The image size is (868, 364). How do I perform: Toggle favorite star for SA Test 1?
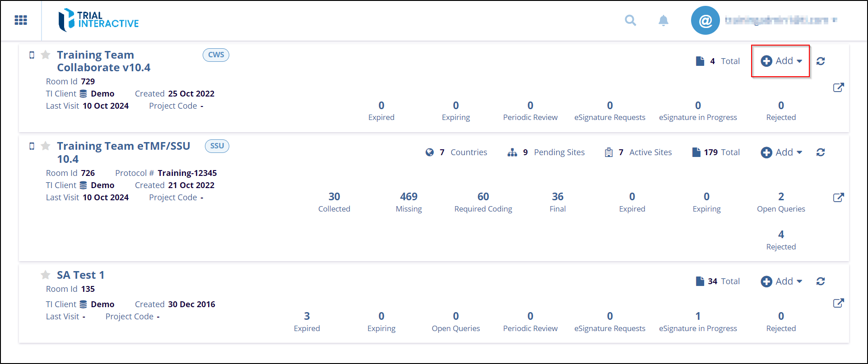(46, 275)
